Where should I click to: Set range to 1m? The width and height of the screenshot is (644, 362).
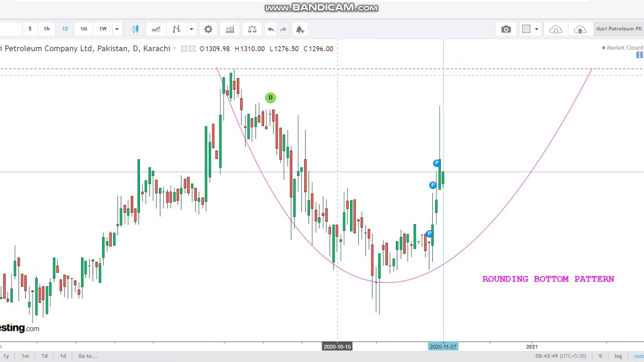tap(25, 356)
